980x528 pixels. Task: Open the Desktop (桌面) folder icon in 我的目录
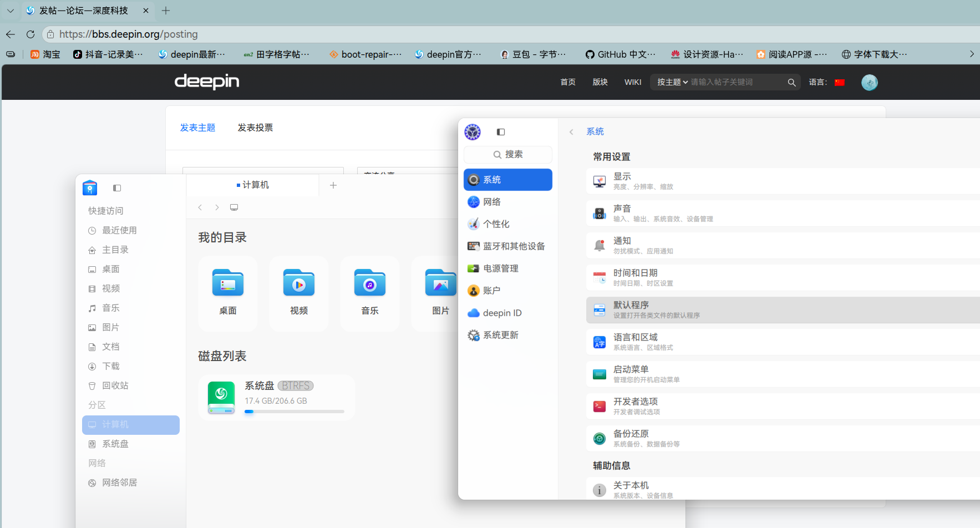pyautogui.click(x=228, y=283)
